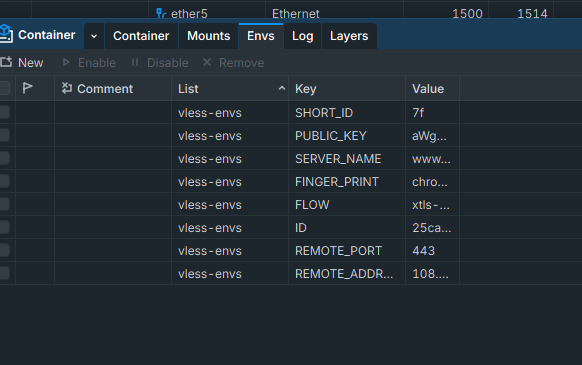Click the ether5 interface icon
Screen dimensions: 582x365
point(161,13)
